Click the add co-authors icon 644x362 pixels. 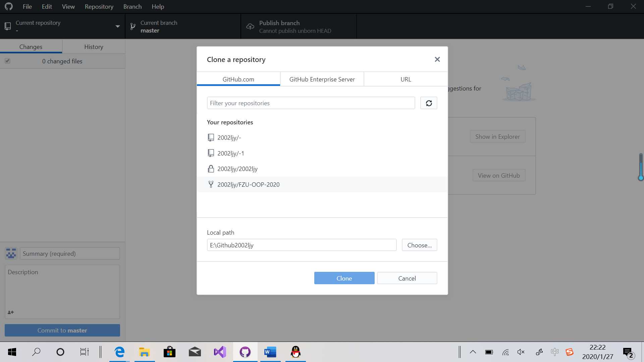point(11,312)
